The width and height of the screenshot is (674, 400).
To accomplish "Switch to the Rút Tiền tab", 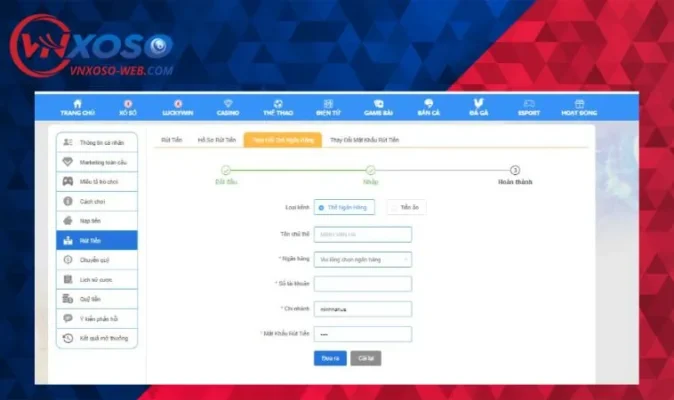I will (172, 140).
